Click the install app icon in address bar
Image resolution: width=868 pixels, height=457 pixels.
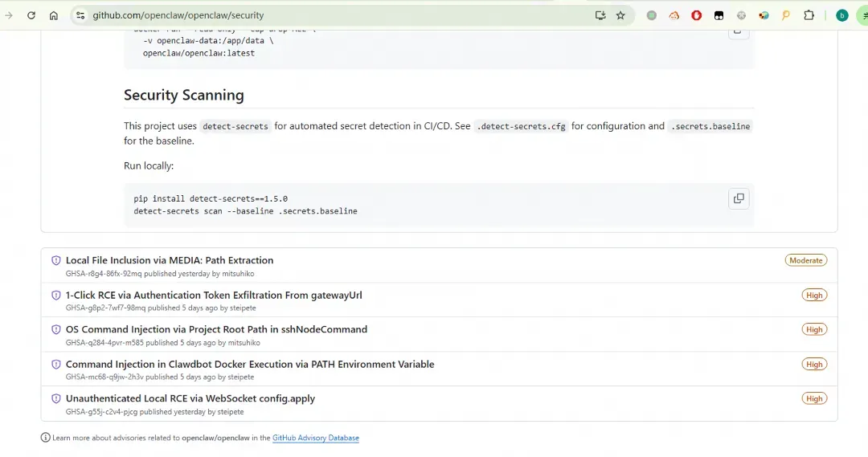pos(600,15)
